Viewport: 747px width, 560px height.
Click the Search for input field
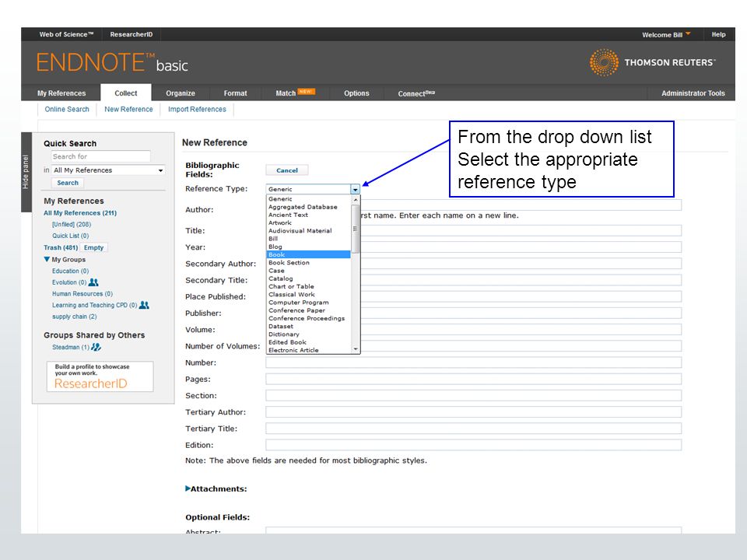tap(100, 156)
